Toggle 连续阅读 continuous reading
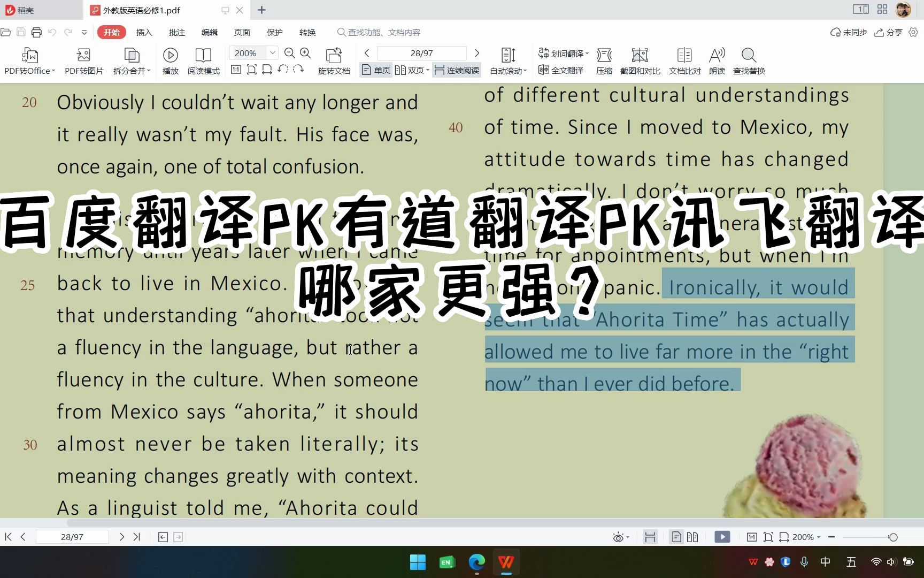924x578 pixels. tap(457, 70)
